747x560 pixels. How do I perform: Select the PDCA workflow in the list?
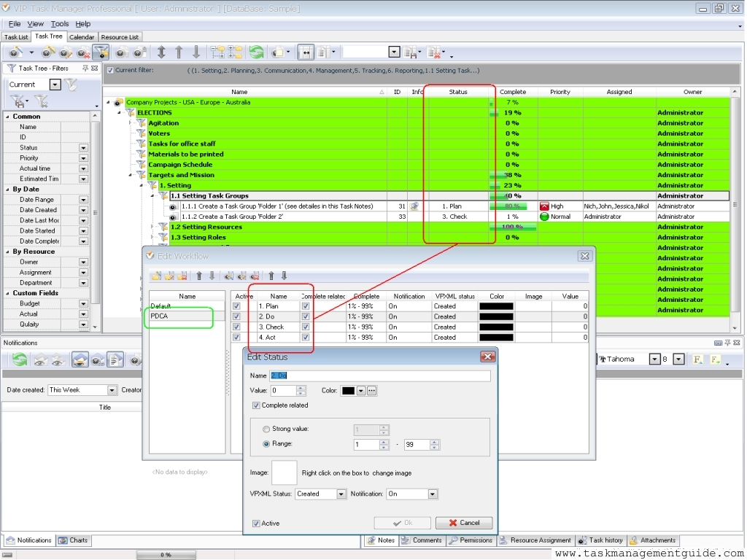click(x=187, y=316)
